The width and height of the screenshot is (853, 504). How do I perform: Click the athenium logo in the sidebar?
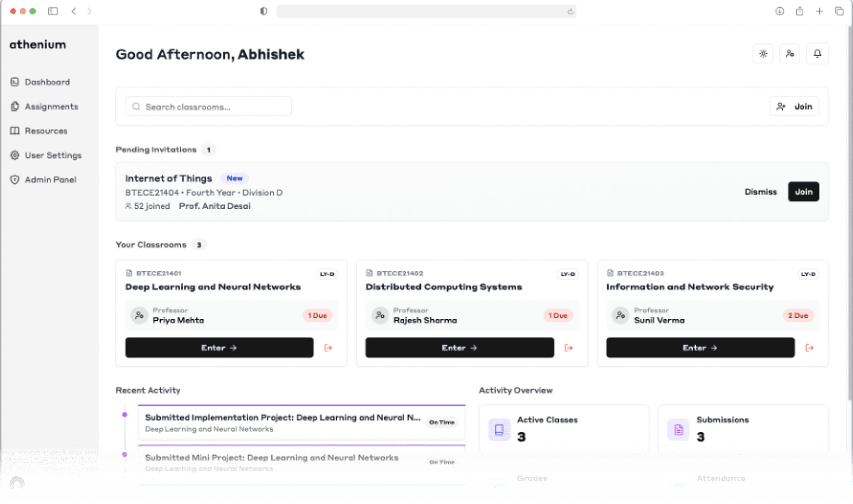[37, 44]
